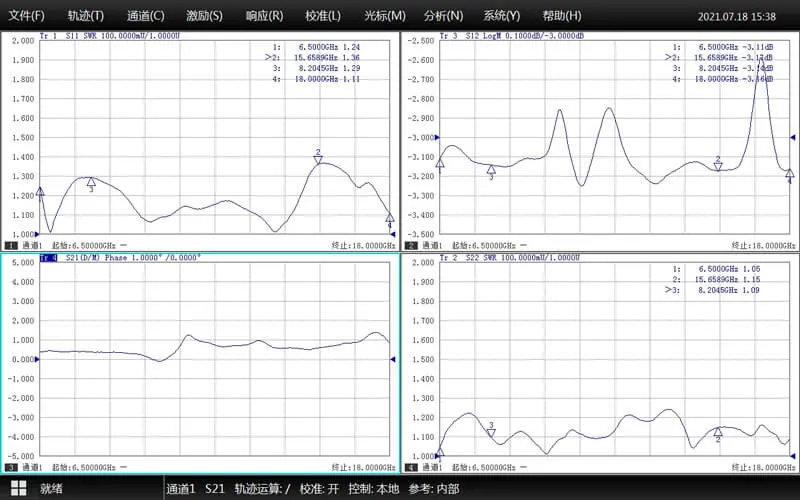Click S22 readout row '15.6589GHz 1.15'

(x=716, y=280)
